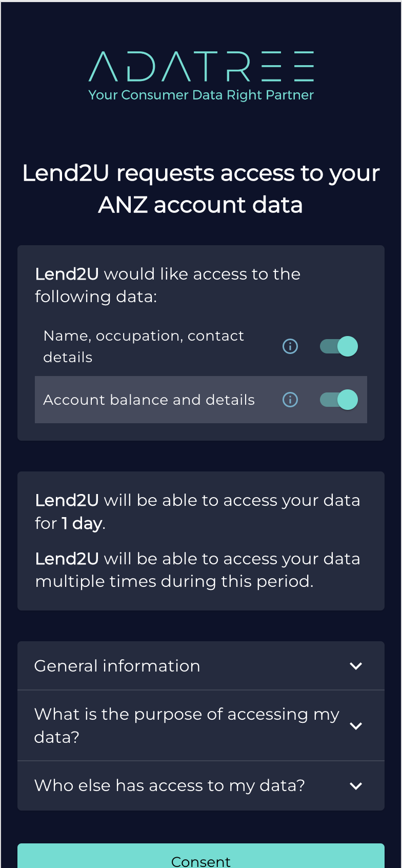Click 'Lend2U will be able to access your data for' text
402x868 pixels.
(197, 501)
